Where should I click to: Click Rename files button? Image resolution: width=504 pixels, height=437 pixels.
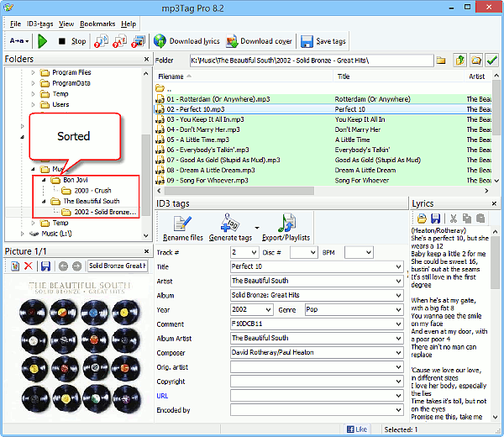[x=183, y=228]
